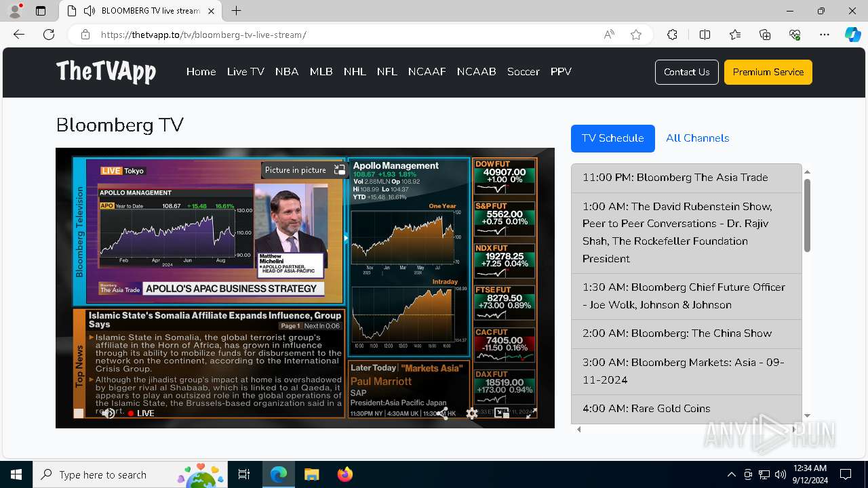
Task: Open Edge Settings and more menu
Action: 825,35
